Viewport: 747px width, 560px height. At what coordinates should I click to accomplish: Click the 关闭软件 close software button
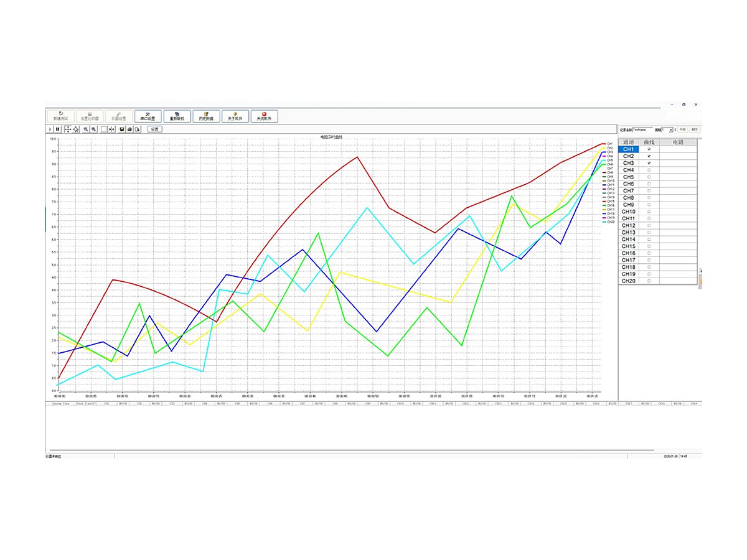pyautogui.click(x=265, y=116)
